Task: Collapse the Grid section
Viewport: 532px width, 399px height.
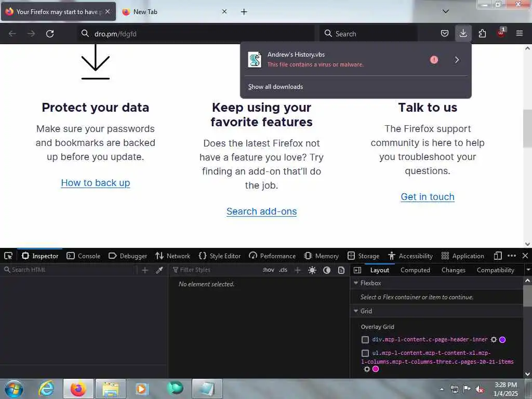Action: coord(356,311)
